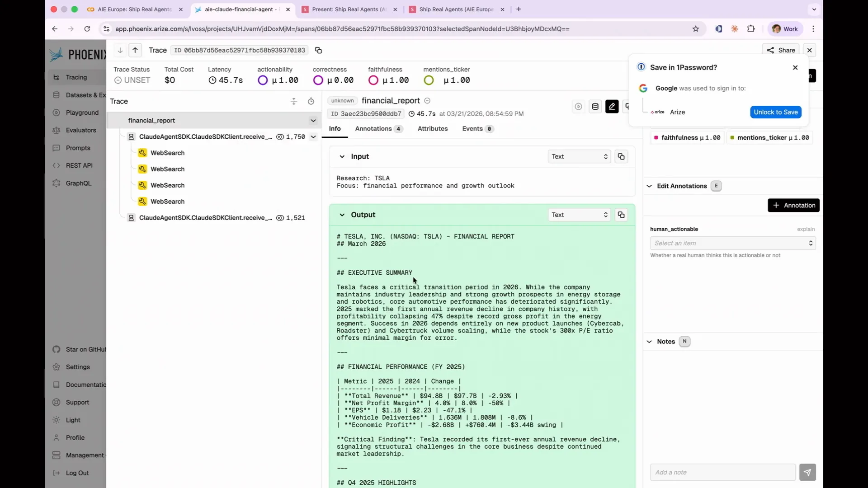Screen dimensions: 868x488
Task: Click the actionability score ring
Action: pyautogui.click(x=263, y=80)
